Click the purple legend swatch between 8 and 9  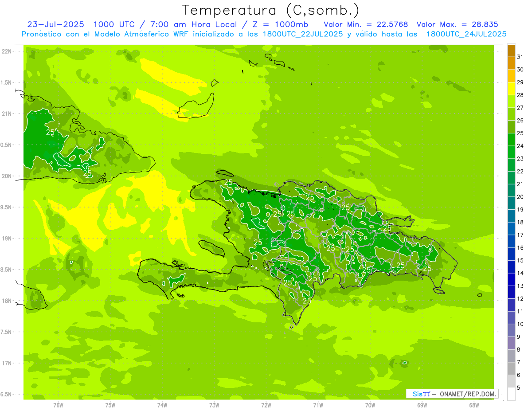pyautogui.click(x=511, y=343)
